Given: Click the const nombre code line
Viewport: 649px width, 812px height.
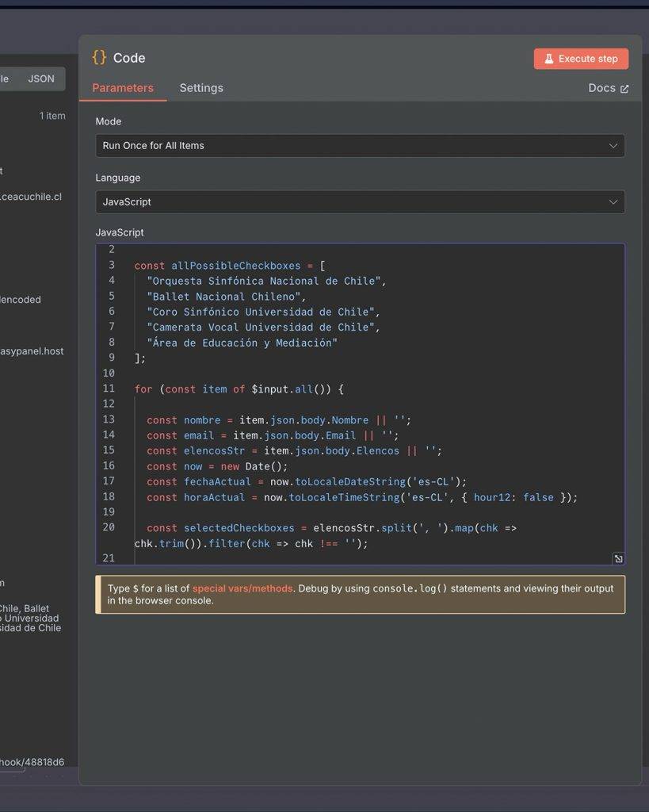Looking at the screenshot, I should click(x=278, y=420).
